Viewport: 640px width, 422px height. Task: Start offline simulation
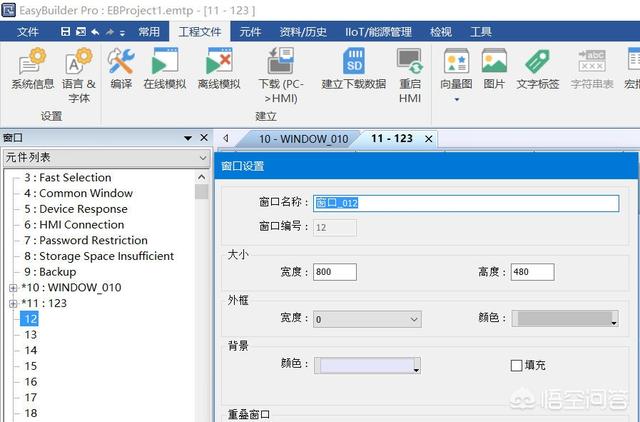point(219,69)
